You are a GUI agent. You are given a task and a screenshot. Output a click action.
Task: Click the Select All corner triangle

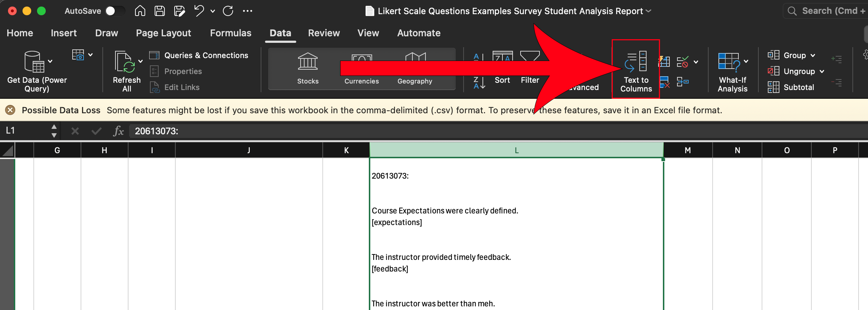point(8,150)
